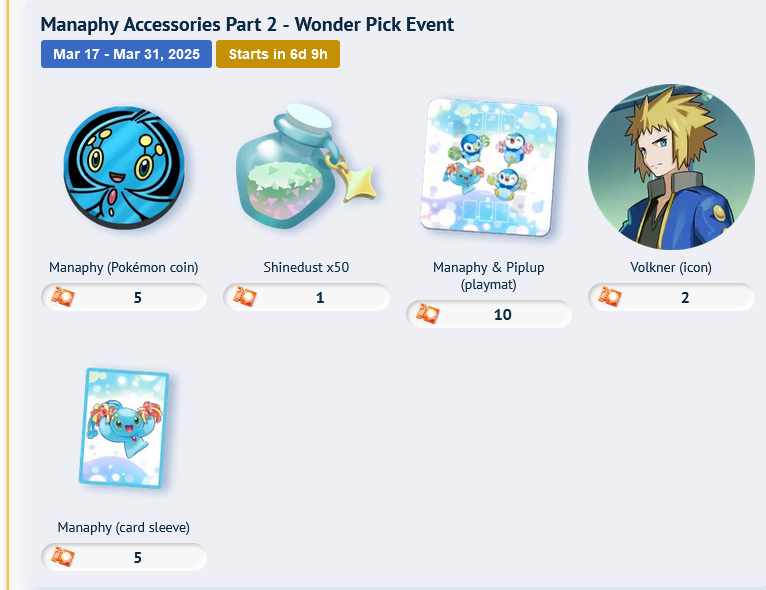Click ticket icon under Shinedust x50
The image size is (766, 590).
pos(245,297)
